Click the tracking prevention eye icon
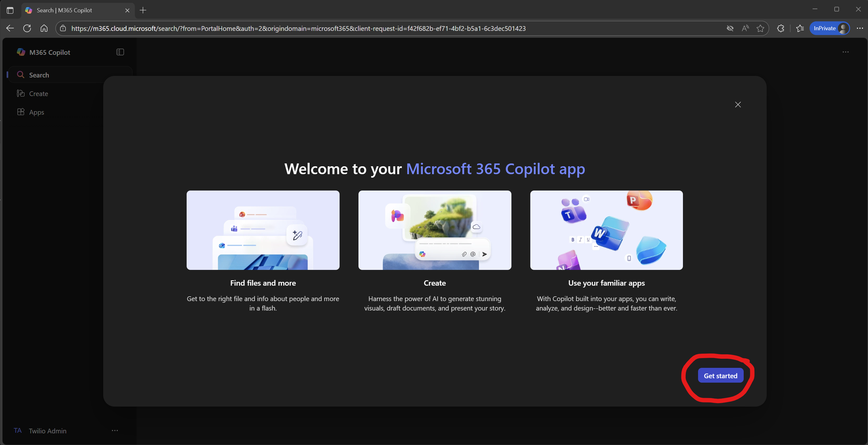 [730, 28]
